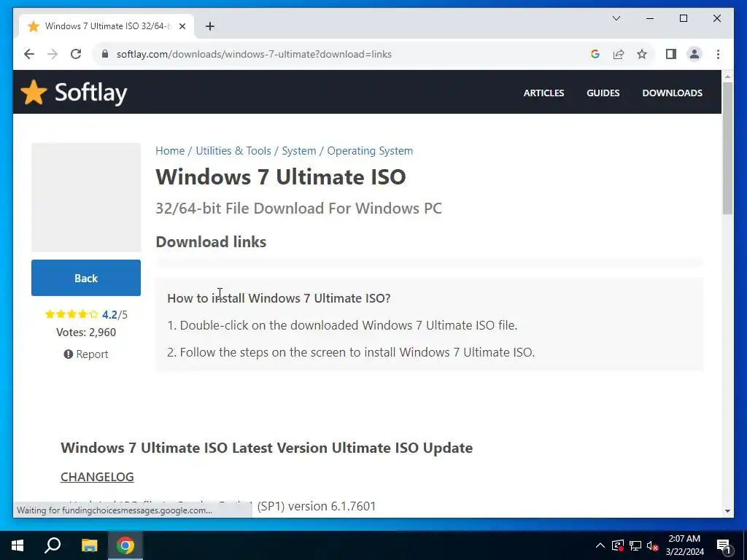Viewport: 747px width, 560px height.
Task: Click the "Votes: 2,960" text
Action: coord(86,332)
